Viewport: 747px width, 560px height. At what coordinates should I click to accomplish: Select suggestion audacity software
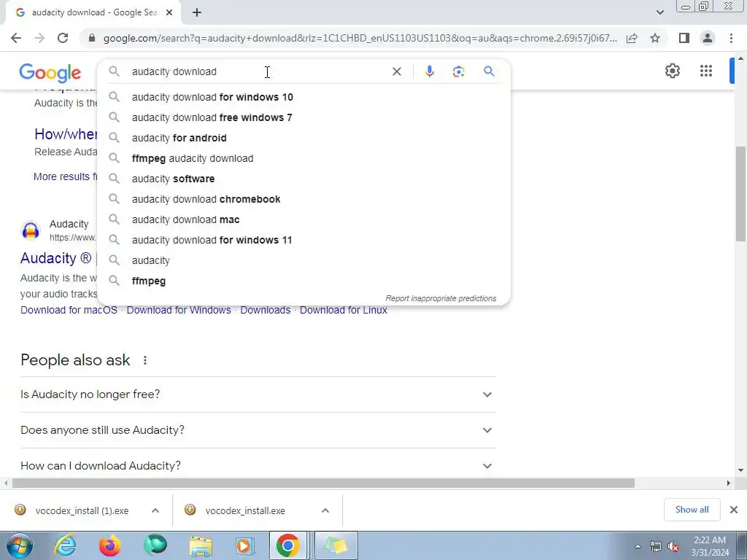(x=303, y=179)
